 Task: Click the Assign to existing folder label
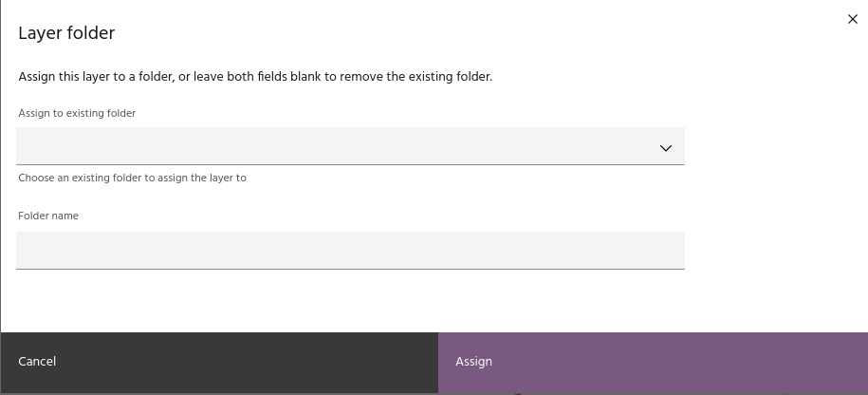pyautogui.click(x=77, y=114)
